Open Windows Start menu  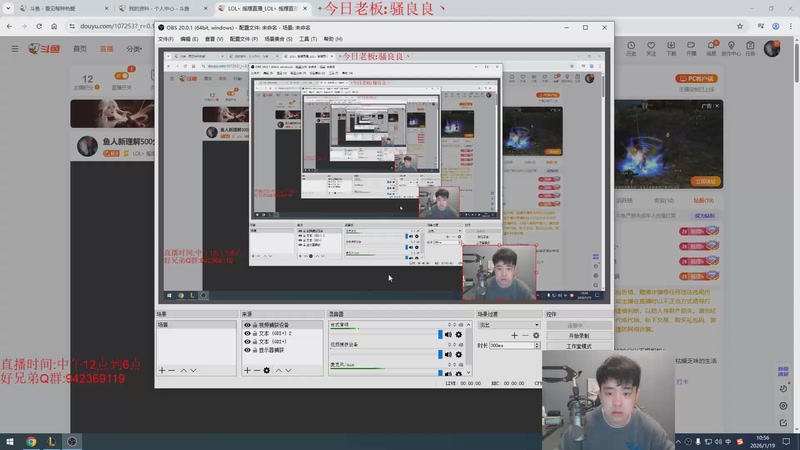coord(10,442)
